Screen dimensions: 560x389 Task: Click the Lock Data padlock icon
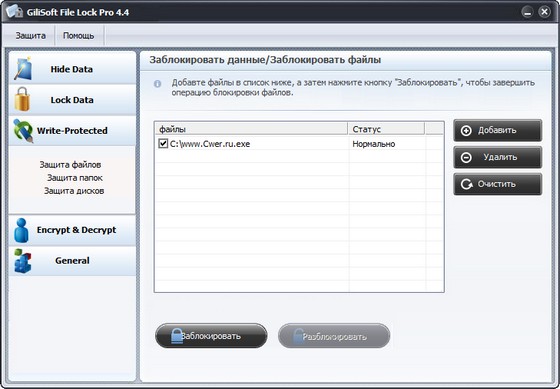[x=22, y=99]
